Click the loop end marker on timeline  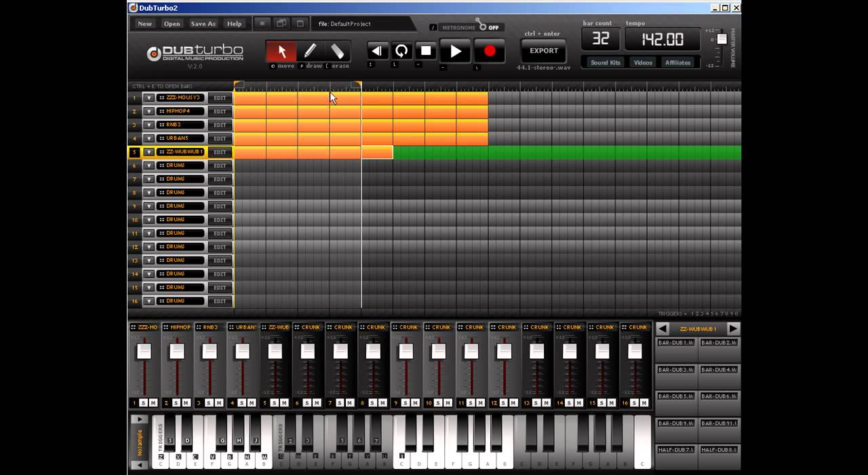(x=357, y=85)
